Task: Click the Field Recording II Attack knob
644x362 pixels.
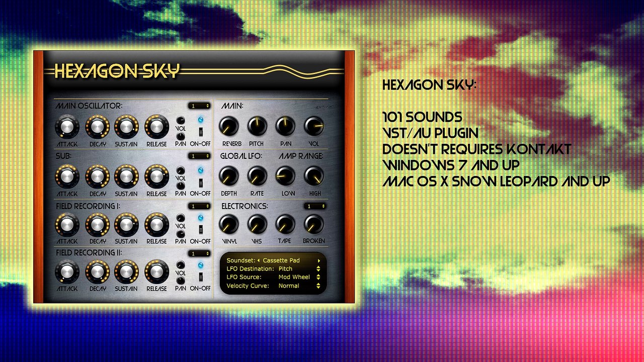Action: pos(67,272)
